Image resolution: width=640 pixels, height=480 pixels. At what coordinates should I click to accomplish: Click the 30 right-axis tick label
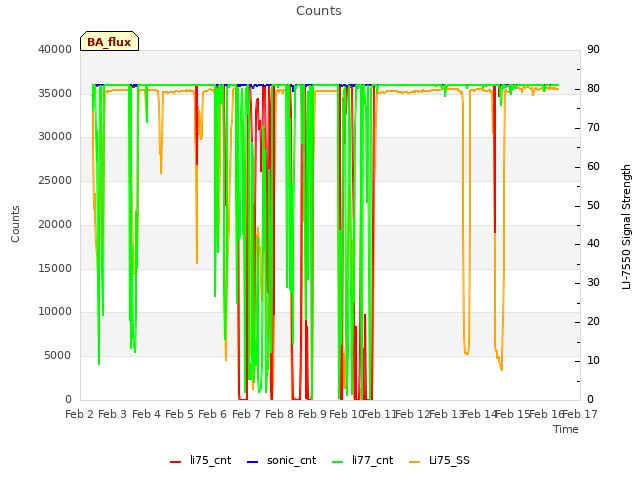point(593,282)
